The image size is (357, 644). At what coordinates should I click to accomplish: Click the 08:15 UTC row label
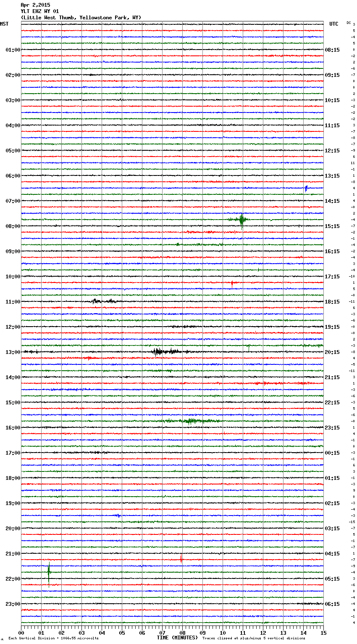[x=332, y=50]
